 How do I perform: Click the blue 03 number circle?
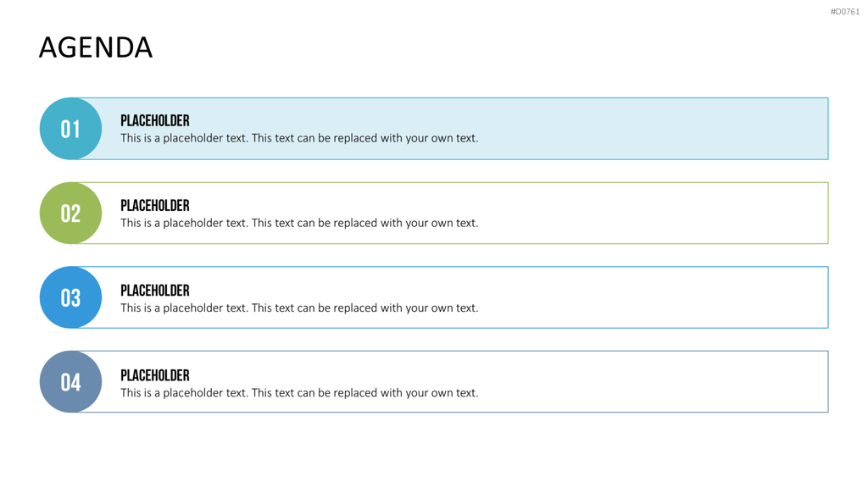pos(71,297)
